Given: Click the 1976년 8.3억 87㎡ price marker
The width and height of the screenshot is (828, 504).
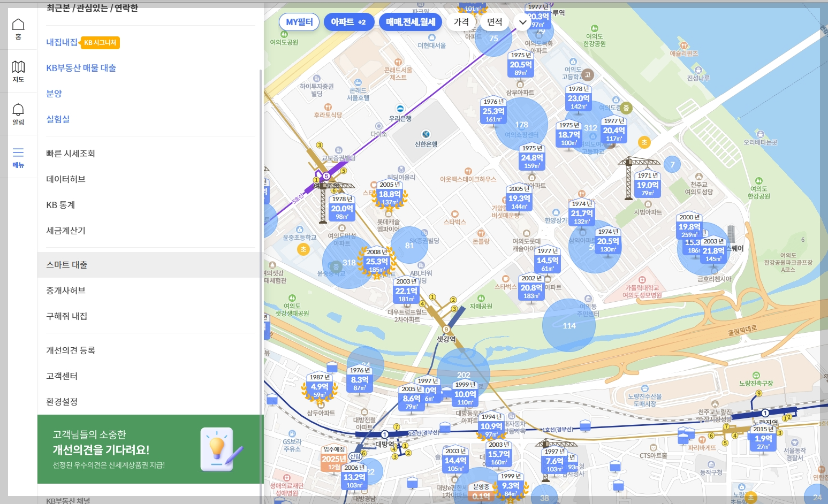Looking at the screenshot, I should [360, 379].
